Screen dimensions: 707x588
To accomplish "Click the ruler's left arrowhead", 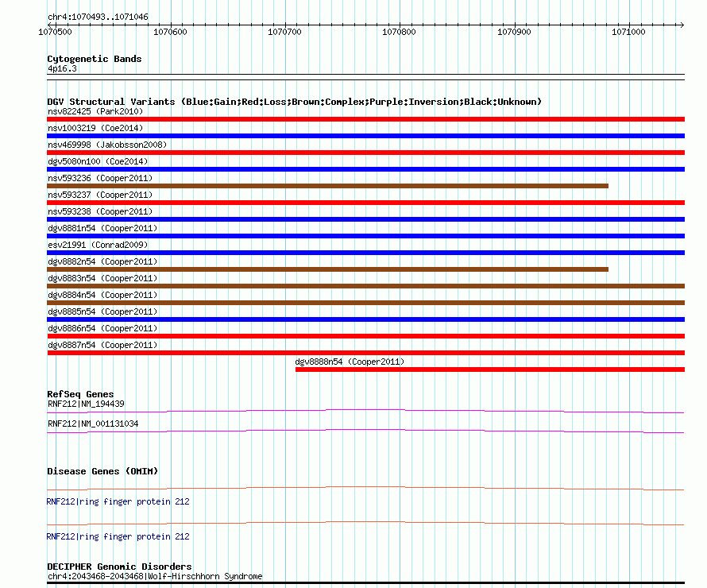I will [x=49, y=25].
